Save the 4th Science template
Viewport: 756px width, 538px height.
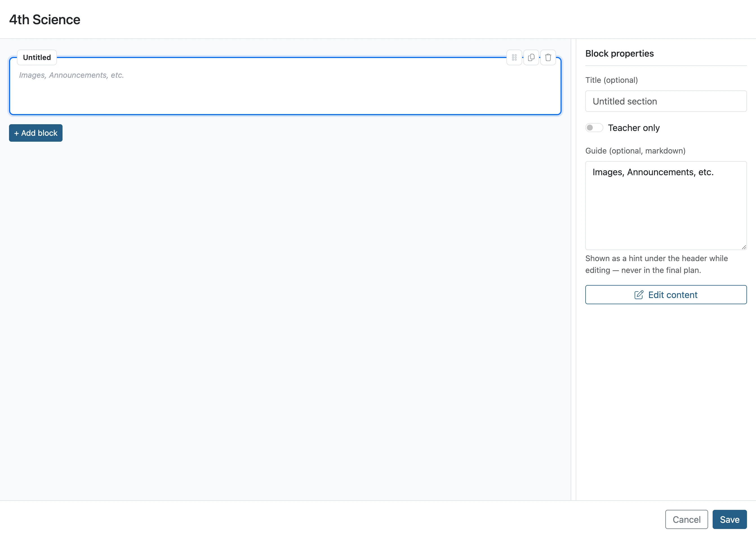click(730, 519)
